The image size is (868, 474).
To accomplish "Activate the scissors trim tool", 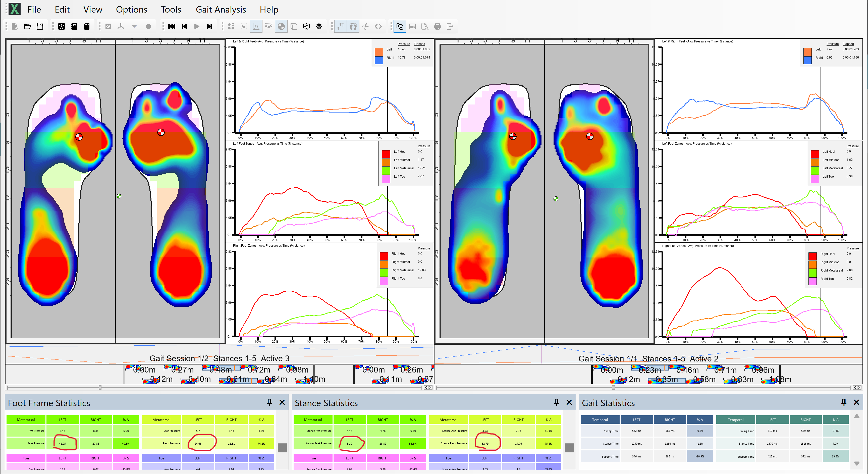I will [x=365, y=26].
